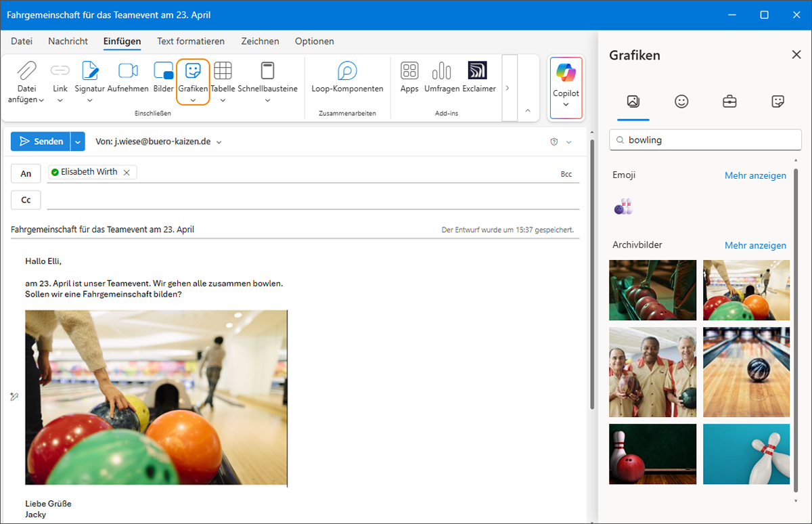
Task: Open Loop-Komponenten in the ribbon
Action: pos(347,71)
